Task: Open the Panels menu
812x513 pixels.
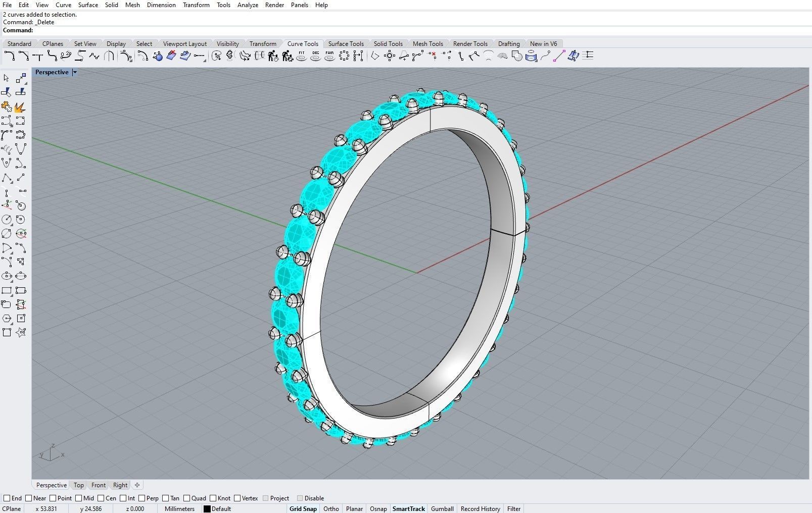Action: click(x=300, y=5)
